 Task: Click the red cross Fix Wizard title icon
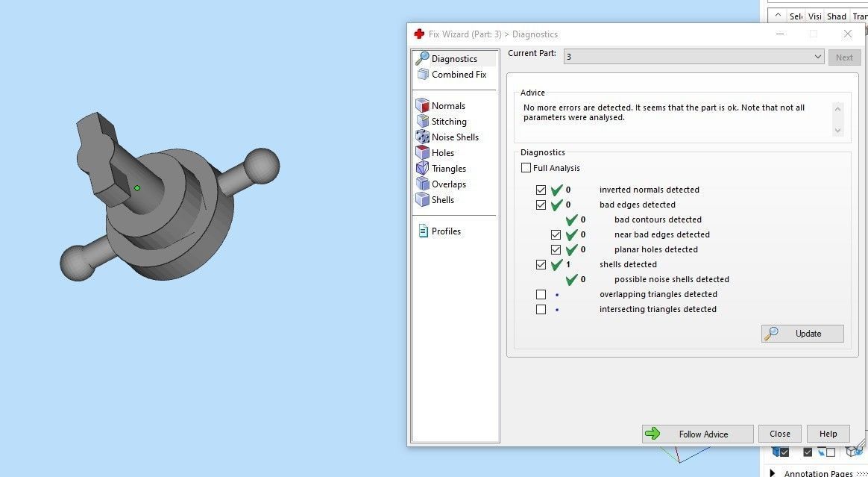tap(419, 34)
